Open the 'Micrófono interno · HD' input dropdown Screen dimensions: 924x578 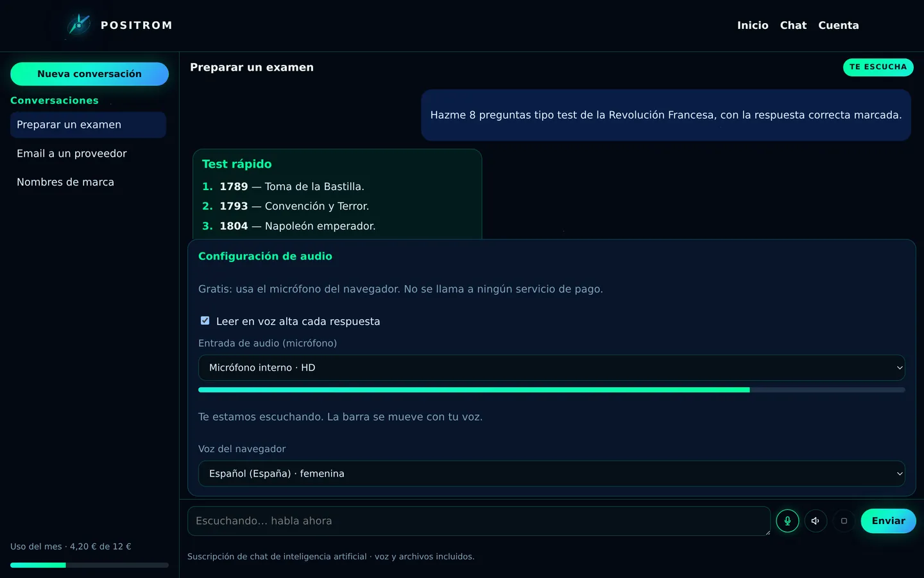click(x=551, y=367)
